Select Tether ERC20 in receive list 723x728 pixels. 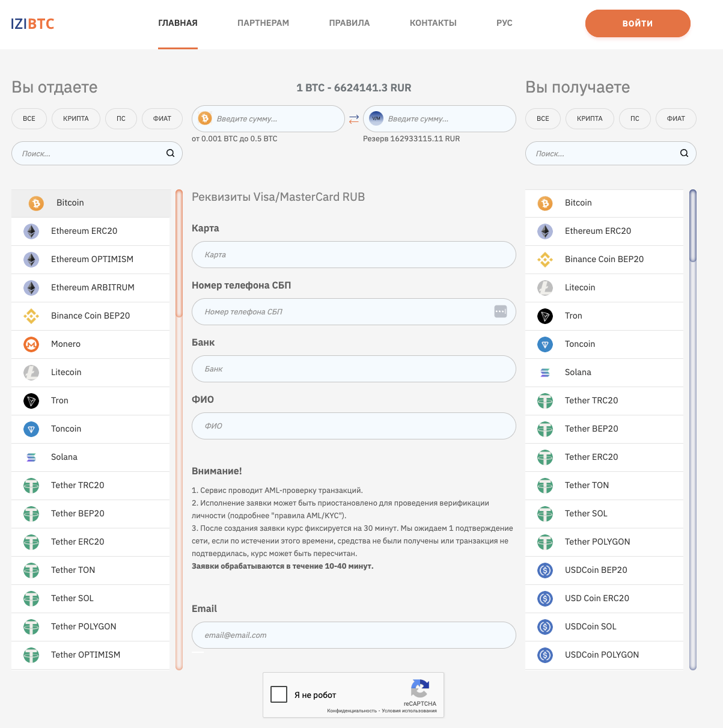pyautogui.click(x=604, y=457)
